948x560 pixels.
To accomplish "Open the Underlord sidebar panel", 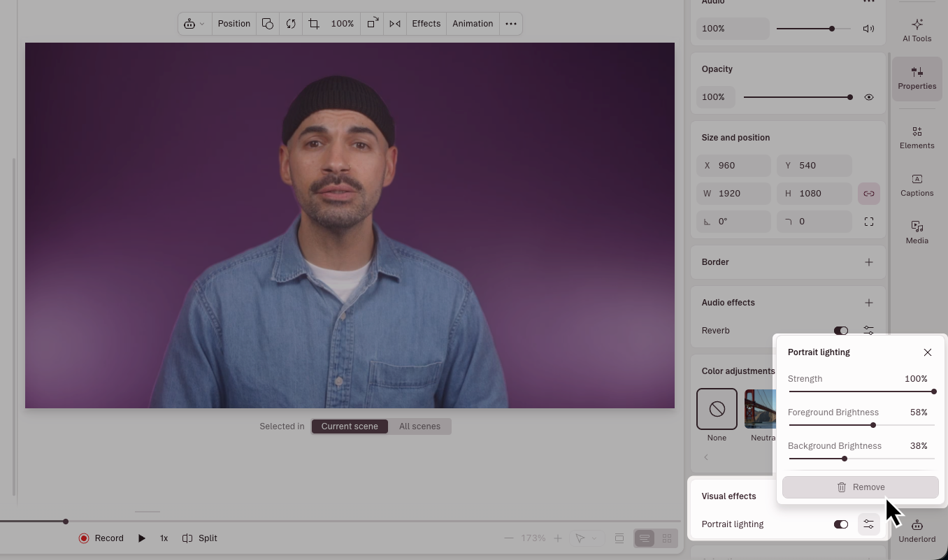I will [917, 531].
